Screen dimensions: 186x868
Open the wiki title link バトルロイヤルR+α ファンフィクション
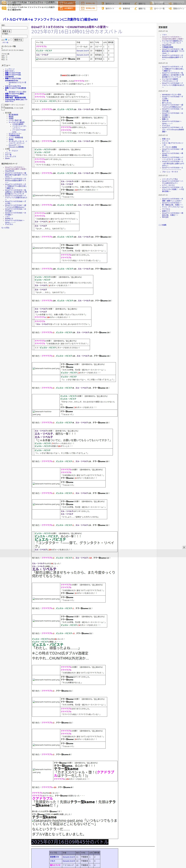50,20
